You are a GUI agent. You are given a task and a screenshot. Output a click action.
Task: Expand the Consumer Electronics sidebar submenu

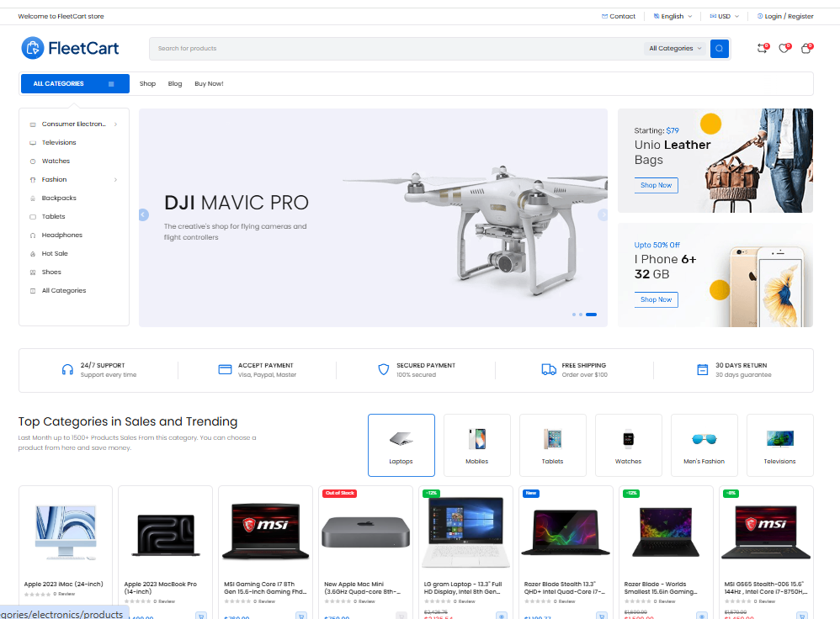pos(115,124)
